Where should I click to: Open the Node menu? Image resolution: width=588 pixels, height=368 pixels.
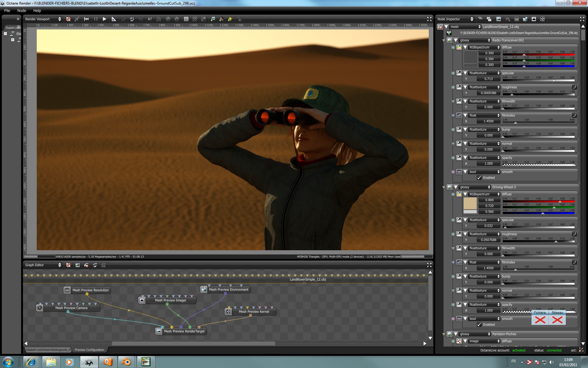pos(21,10)
